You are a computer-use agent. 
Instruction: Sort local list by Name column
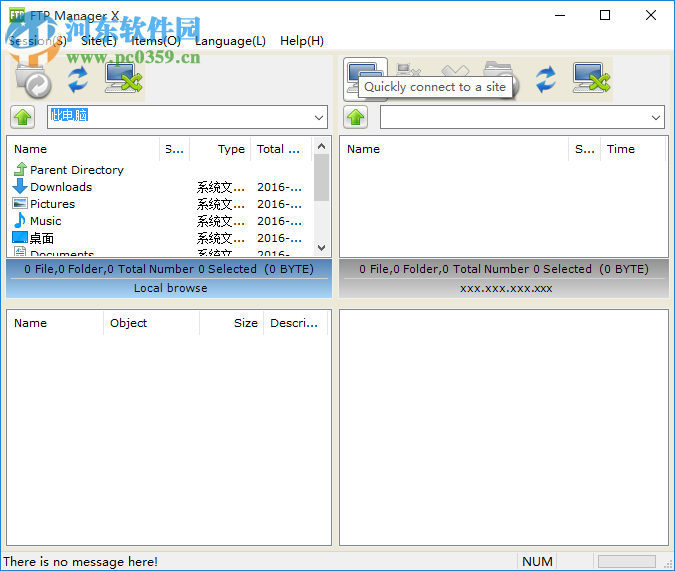[84, 149]
